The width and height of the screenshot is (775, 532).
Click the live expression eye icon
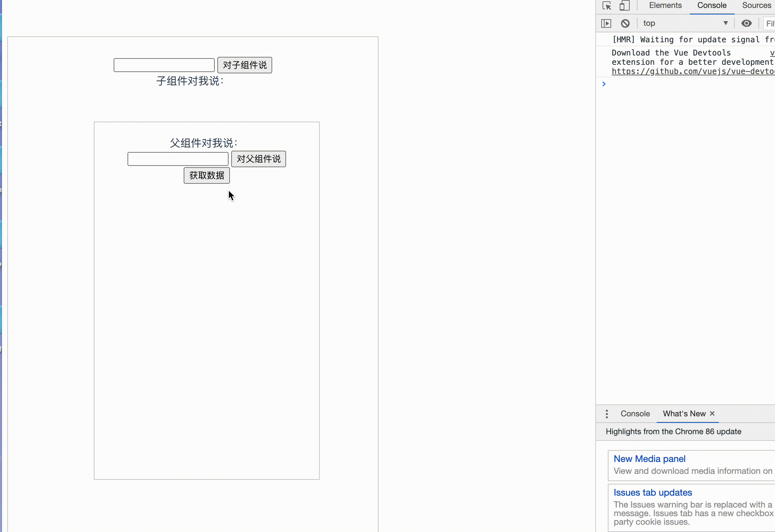point(746,23)
